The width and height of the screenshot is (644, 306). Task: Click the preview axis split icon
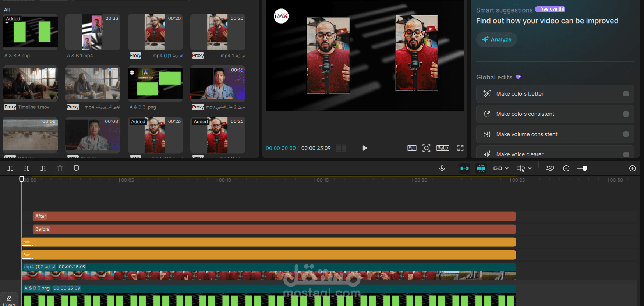tap(520, 168)
